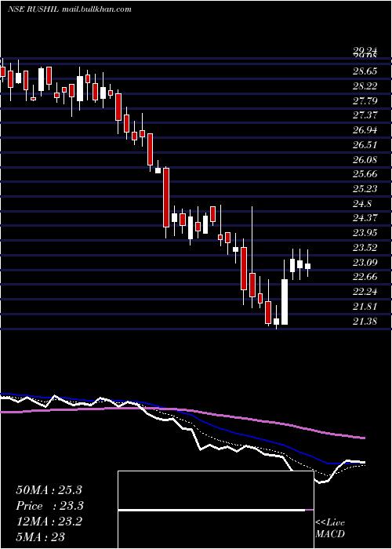Image resolution: width=392 pixels, height=549 pixels.
Task: Click the 24.8 price axis label
Action: click(x=362, y=203)
